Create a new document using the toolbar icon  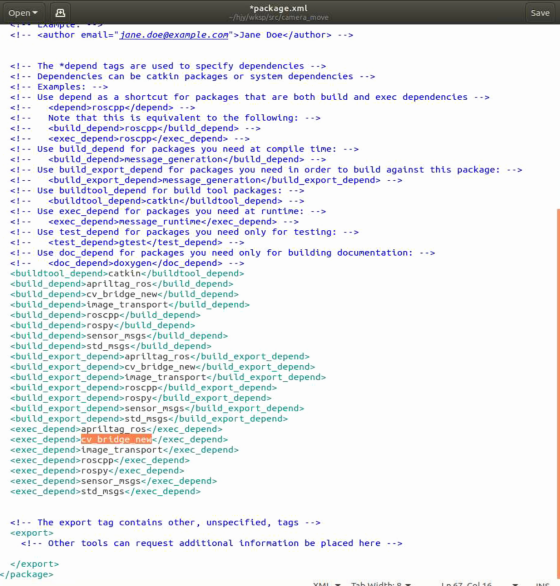(x=60, y=13)
